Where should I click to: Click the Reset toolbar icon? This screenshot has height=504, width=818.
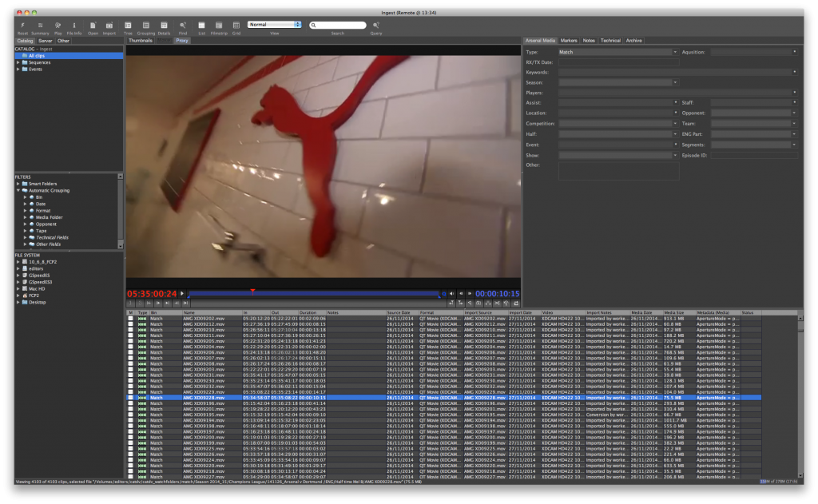(x=22, y=26)
